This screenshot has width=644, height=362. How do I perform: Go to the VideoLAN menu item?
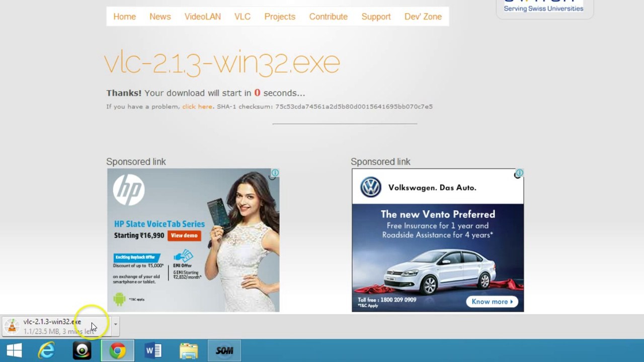(202, 17)
